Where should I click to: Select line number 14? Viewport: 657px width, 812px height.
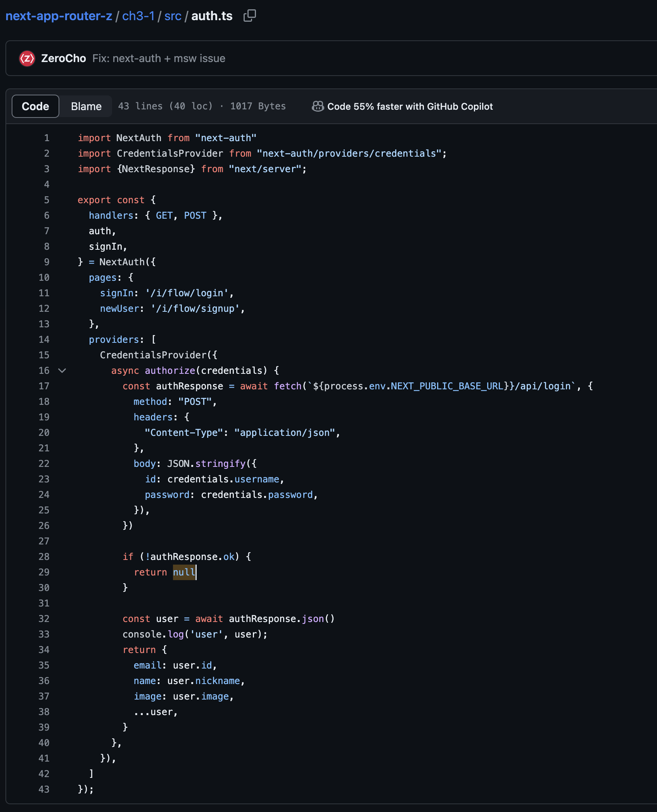pyautogui.click(x=44, y=340)
